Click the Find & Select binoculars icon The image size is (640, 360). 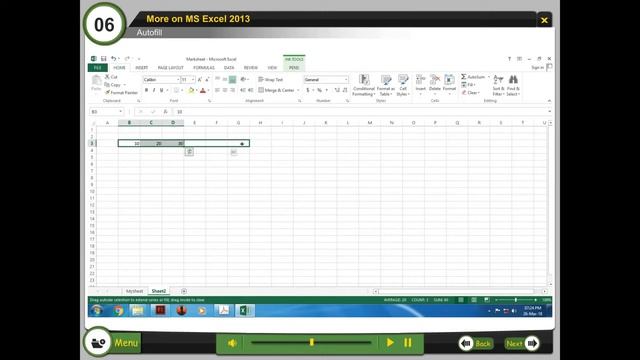[x=513, y=80]
